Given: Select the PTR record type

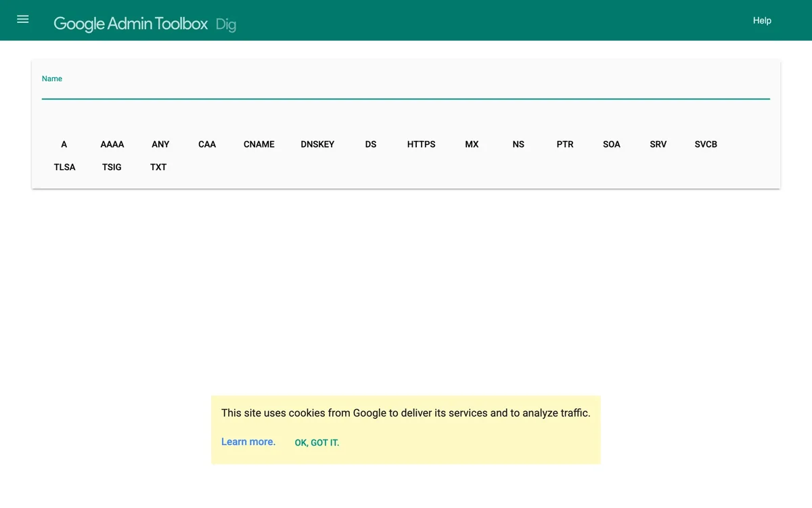Looking at the screenshot, I should point(565,144).
